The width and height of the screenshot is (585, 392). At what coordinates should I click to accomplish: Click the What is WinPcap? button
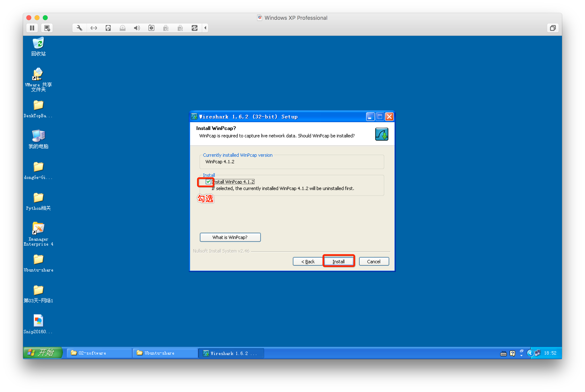point(230,237)
